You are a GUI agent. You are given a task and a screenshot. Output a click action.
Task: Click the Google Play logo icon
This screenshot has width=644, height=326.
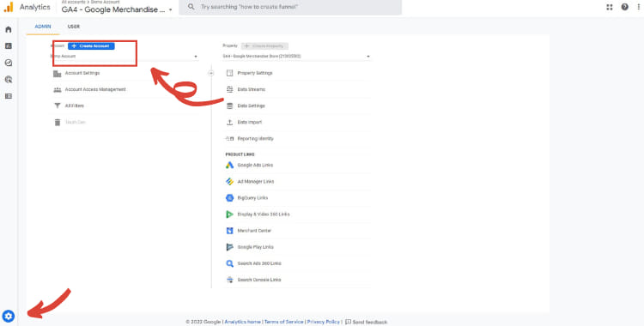click(229, 247)
